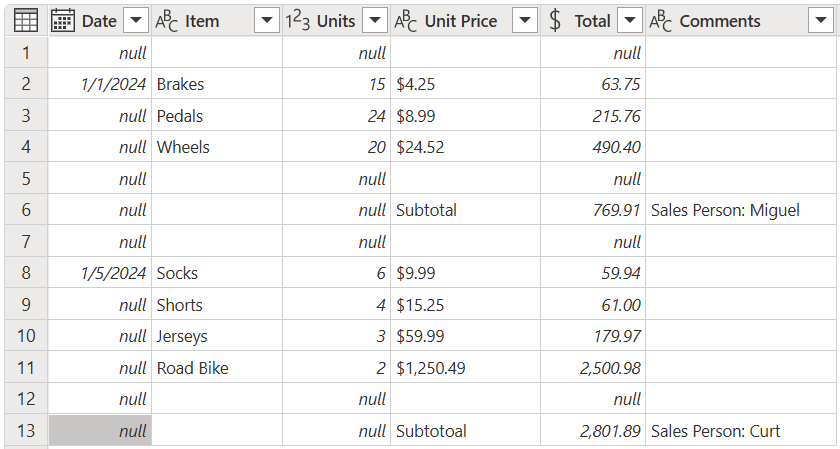Screen dimensions: 840x449
Task: Open the Date column filter dropdown
Action: click(137, 20)
